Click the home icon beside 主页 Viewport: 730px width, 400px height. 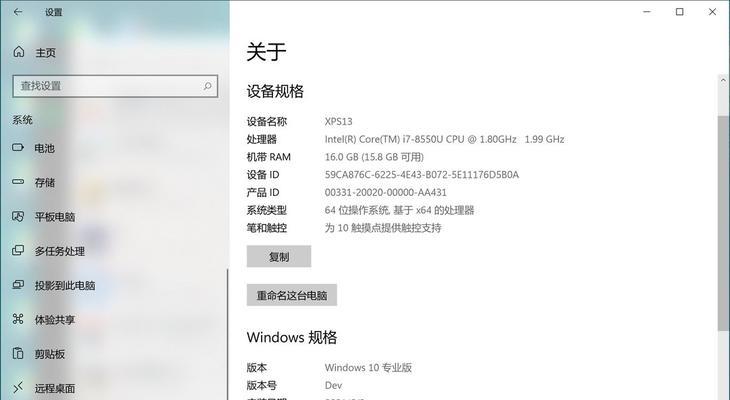coord(19,52)
